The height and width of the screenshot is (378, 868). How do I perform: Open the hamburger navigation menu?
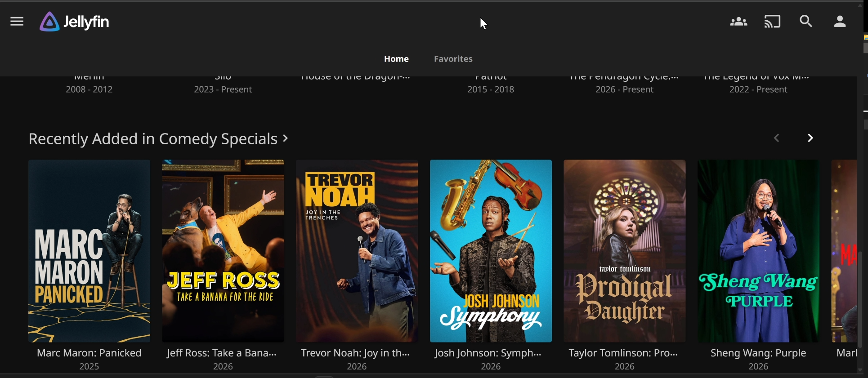pos(17,22)
